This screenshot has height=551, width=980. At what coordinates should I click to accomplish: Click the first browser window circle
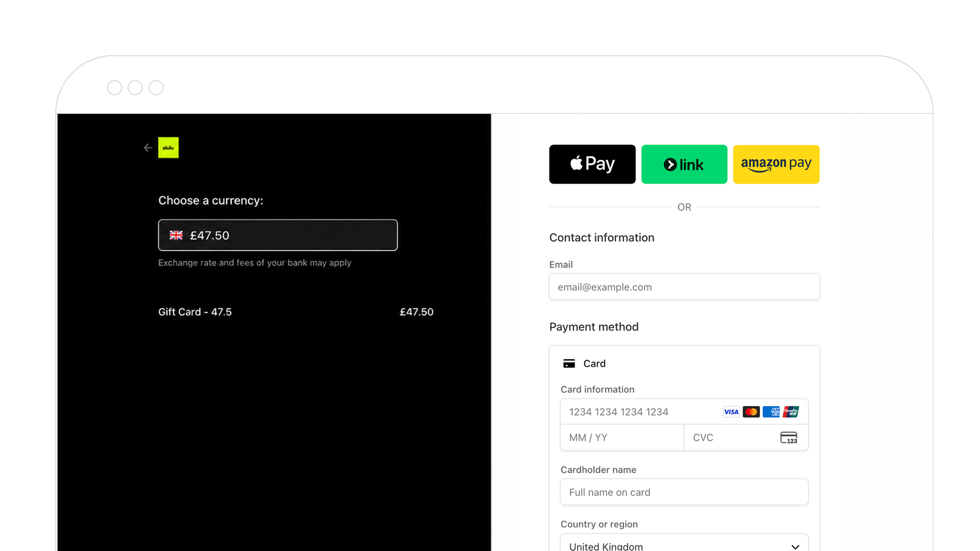coord(114,88)
